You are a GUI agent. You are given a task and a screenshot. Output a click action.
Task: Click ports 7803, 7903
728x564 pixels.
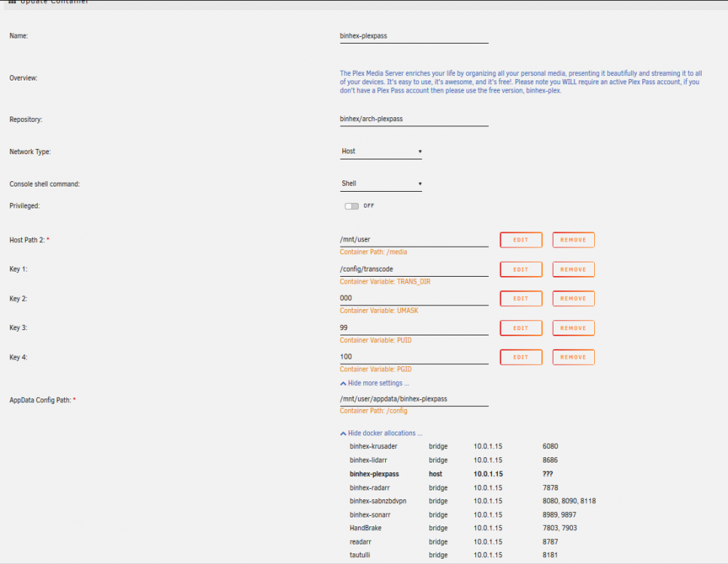[560, 528]
